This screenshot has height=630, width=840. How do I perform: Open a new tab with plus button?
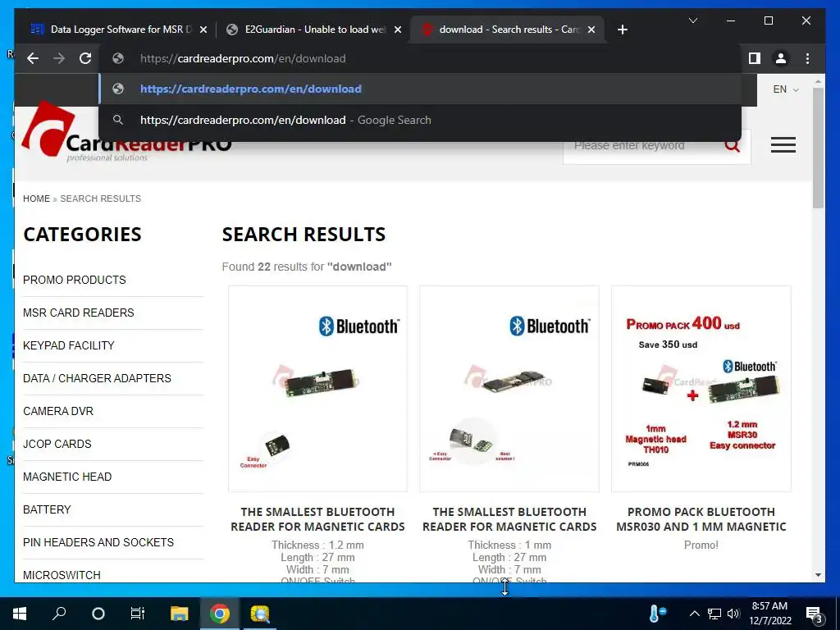click(x=622, y=30)
